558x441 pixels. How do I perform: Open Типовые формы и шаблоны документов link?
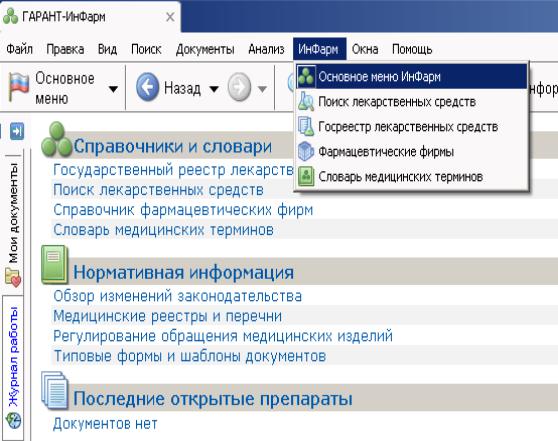point(190,356)
